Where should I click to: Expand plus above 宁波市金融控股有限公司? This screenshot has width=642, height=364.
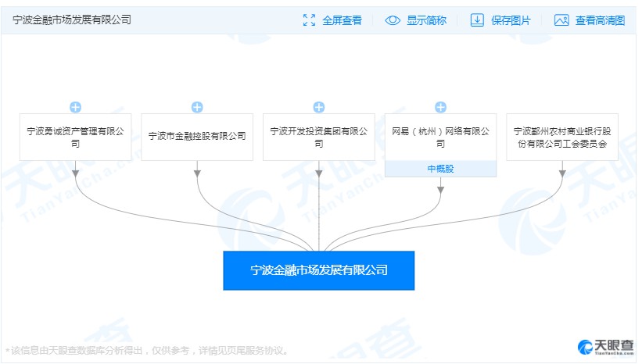point(197,107)
